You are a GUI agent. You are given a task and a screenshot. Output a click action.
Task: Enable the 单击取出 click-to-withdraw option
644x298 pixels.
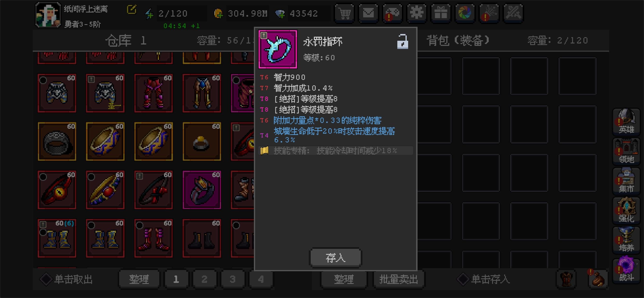click(66, 279)
